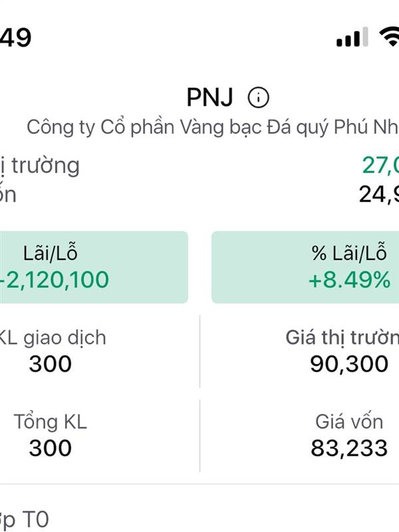The height and width of the screenshot is (532, 399).
Task: Tap the cellular signal strength icon
Action: tap(352, 37)
